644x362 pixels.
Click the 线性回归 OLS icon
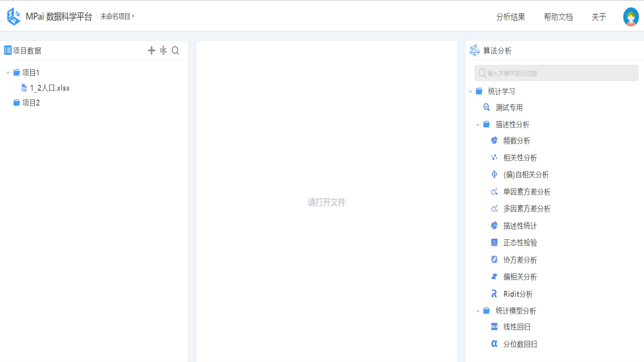494,327
